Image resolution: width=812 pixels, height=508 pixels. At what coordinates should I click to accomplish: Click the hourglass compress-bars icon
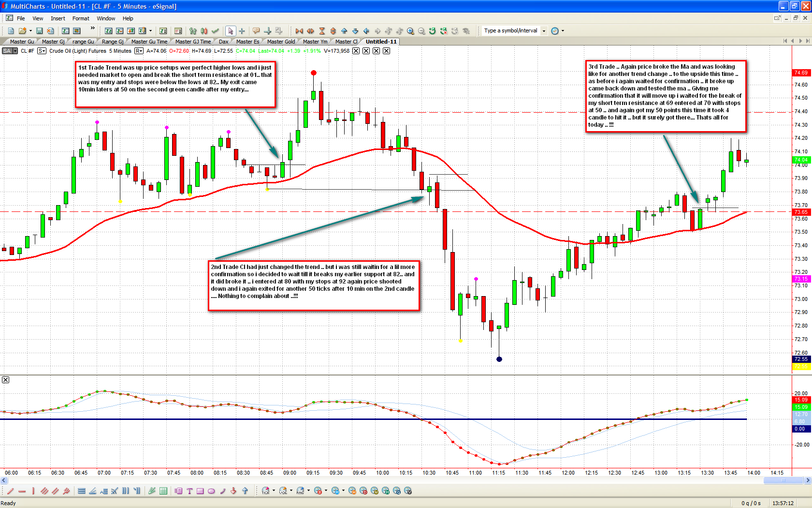click(x=322, y=31)
